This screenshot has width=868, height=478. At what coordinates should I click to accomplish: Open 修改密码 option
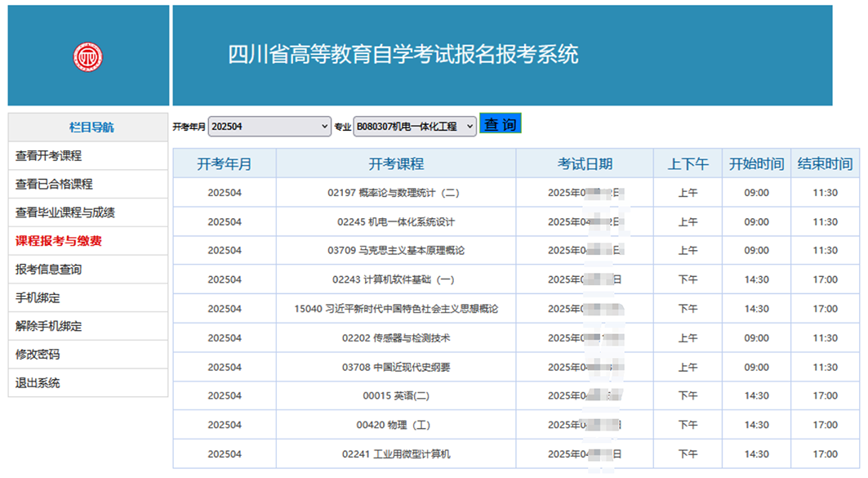pyautogui.click(x=38, y=355)
